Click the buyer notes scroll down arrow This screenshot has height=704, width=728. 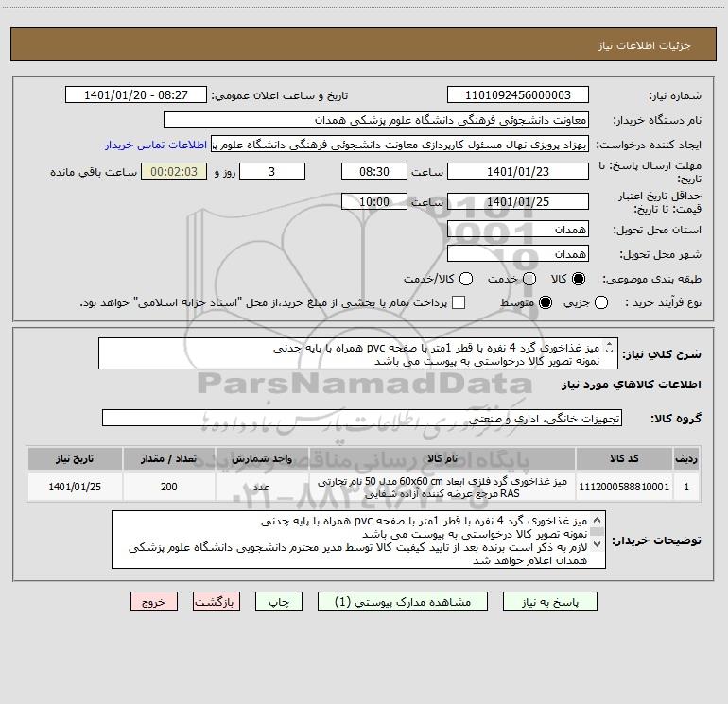(598, 543)
